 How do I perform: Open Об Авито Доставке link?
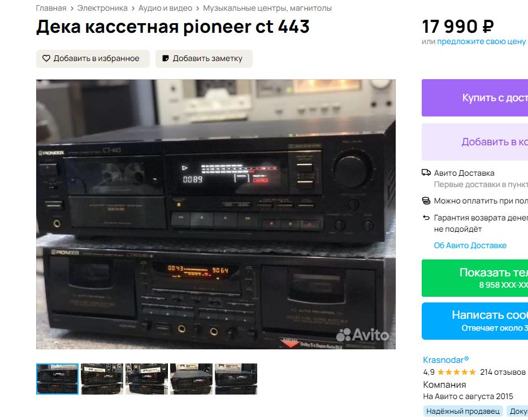pyautogui.click(x=470, y=245)
